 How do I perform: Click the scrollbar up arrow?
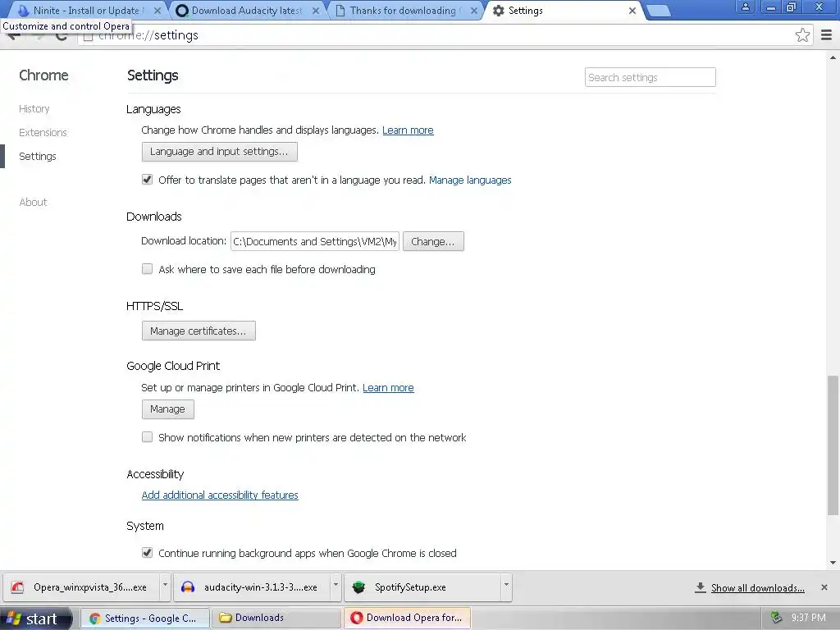coord(833,57)
